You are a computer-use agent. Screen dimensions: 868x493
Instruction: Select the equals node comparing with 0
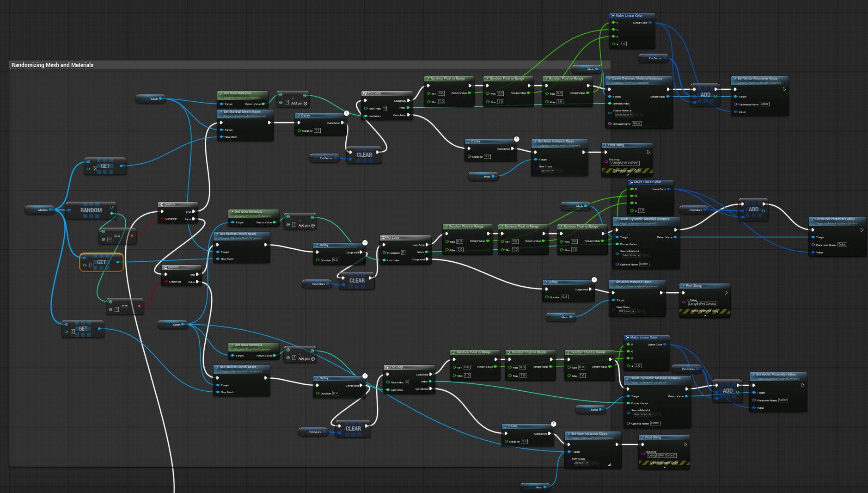coord(117,236)
